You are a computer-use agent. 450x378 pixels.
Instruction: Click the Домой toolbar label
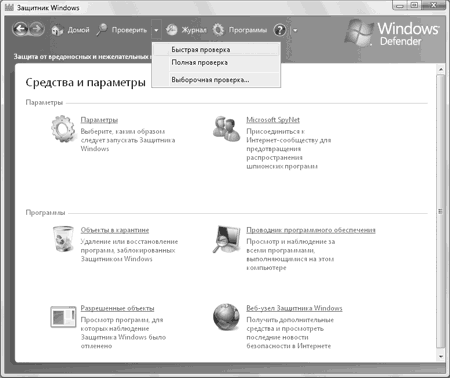pos(78,30)
